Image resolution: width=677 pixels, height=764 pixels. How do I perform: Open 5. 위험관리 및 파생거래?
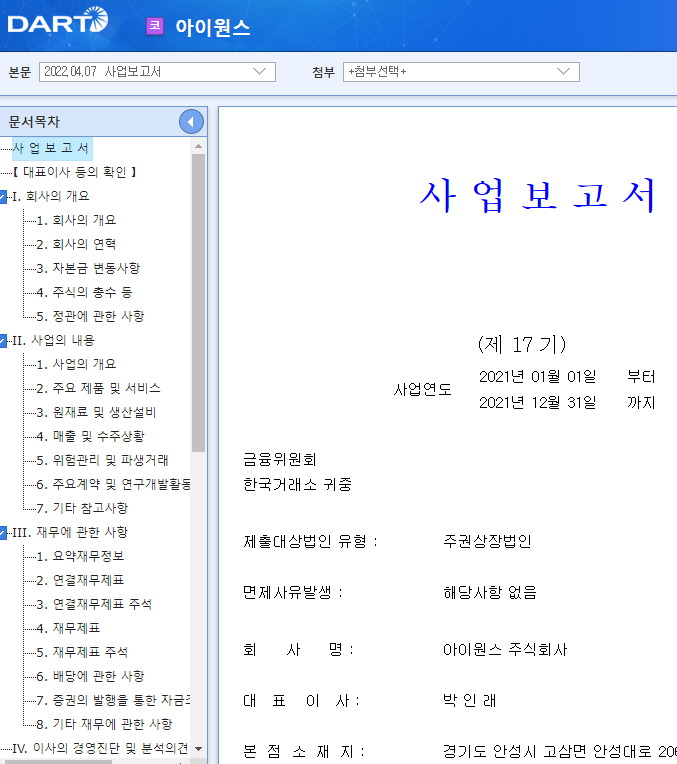102,460
